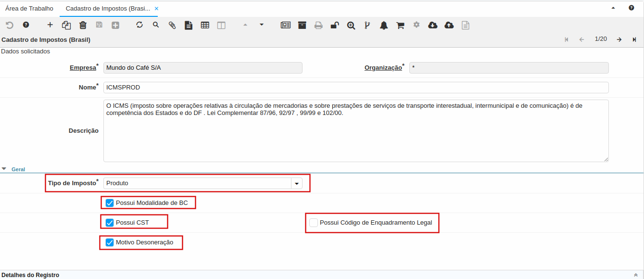Image resolution: width=644 pixels, height=279 pixels.
Task: Enable Possui Código de Enquadramento Legal
Action: pos(314,223)
